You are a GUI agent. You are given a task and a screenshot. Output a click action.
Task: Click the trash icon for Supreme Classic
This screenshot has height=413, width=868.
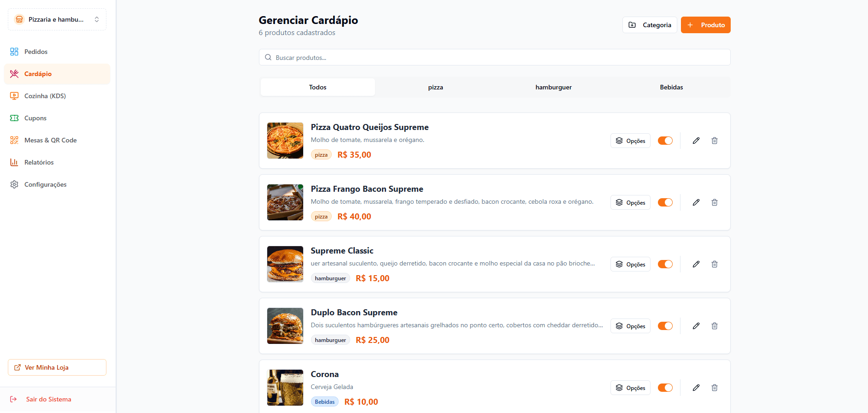714,264
